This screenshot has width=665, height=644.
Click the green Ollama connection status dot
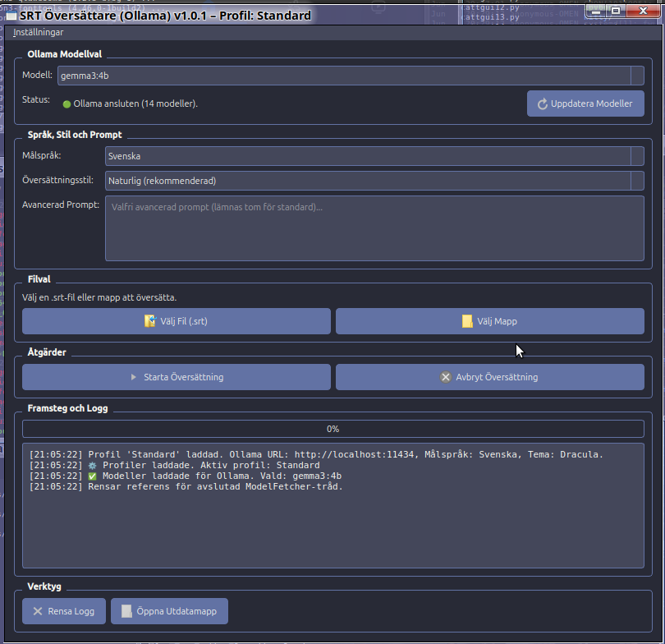(x=66, y=104)
